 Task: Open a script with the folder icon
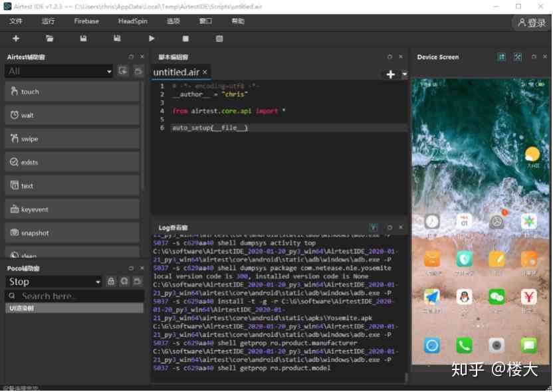click(49, 39)
